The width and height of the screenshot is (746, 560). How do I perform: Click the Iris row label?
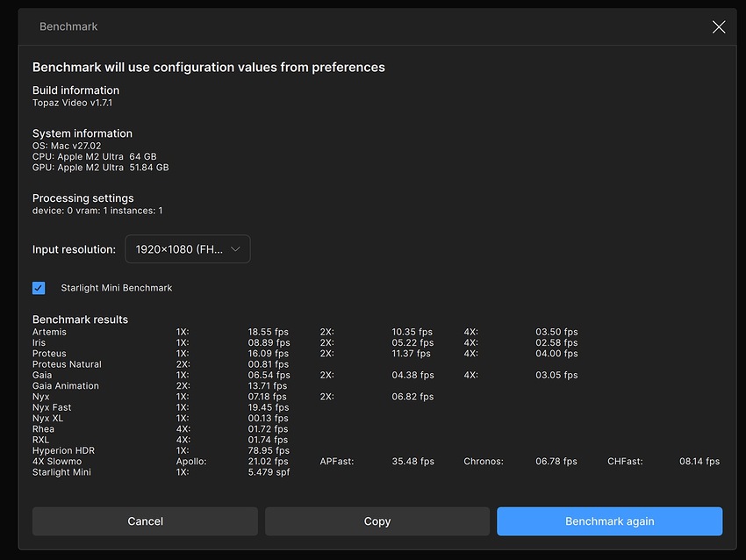click(39, 342)
